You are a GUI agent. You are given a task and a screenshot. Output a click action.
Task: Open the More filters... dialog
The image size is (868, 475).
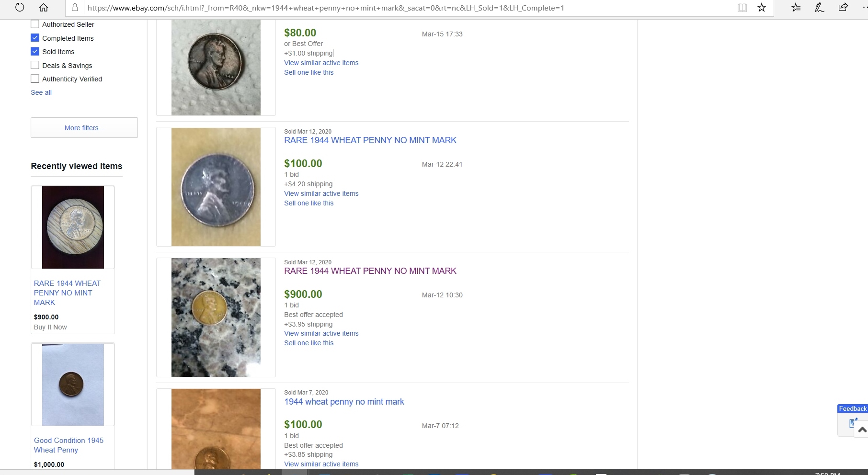(84, 128)
